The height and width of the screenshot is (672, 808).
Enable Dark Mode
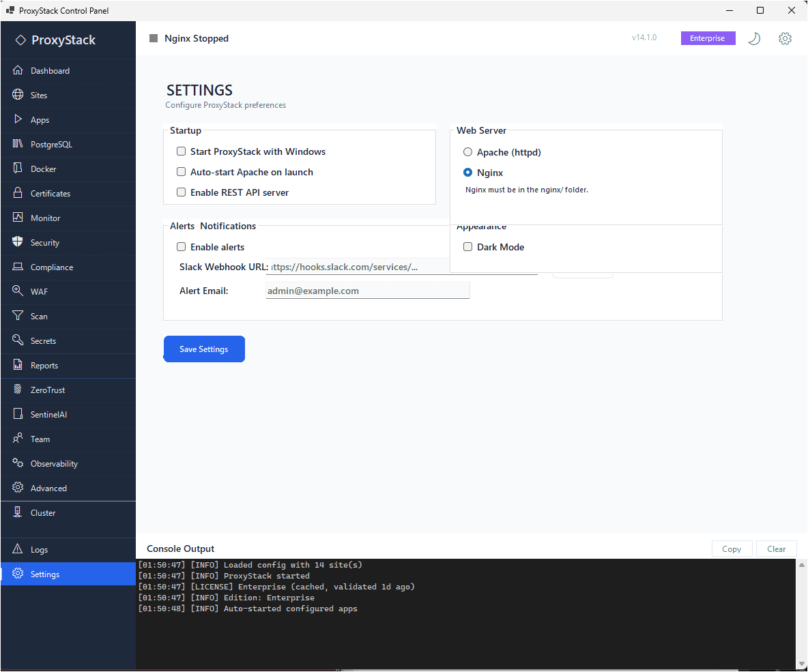point(467,246)
